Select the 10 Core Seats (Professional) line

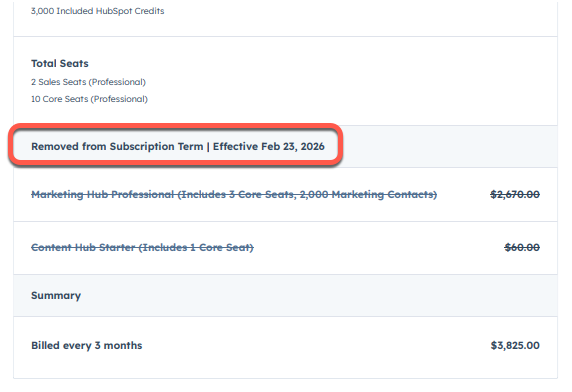(89, 99)
